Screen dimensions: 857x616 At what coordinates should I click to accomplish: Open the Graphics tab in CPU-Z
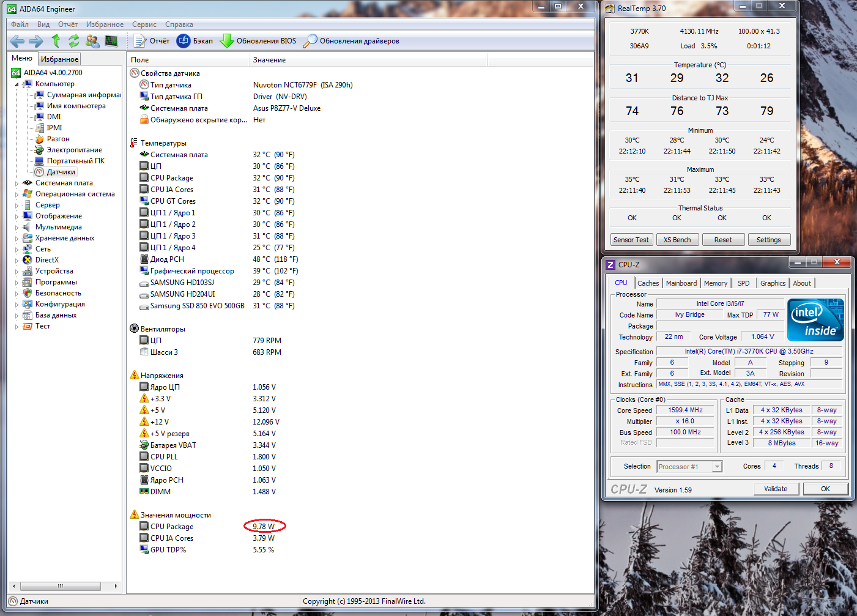pos(773,283)
